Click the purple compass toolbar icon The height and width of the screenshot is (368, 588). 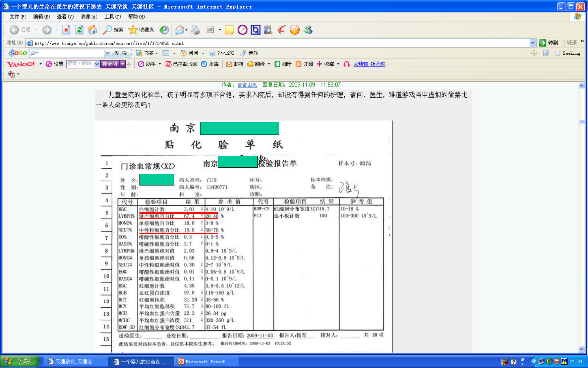coord(242,30)
